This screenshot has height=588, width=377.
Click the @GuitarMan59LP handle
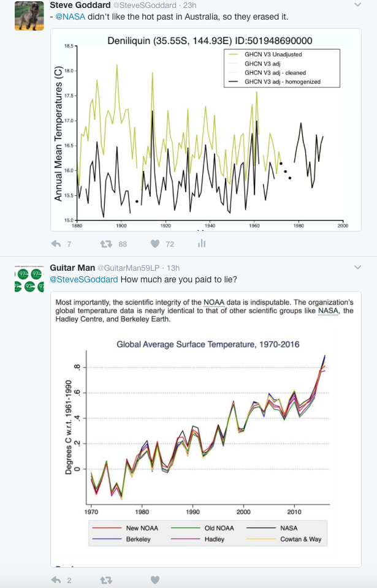tap(128, 268)
